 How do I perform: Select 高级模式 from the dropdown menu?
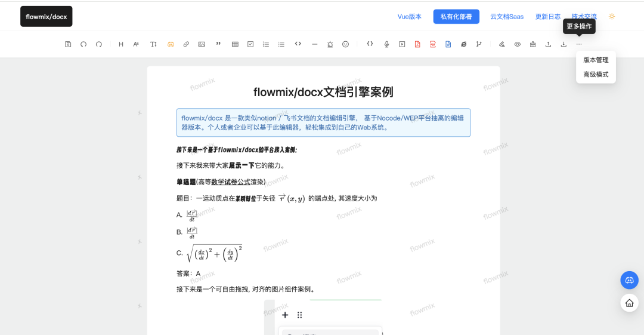596,75
